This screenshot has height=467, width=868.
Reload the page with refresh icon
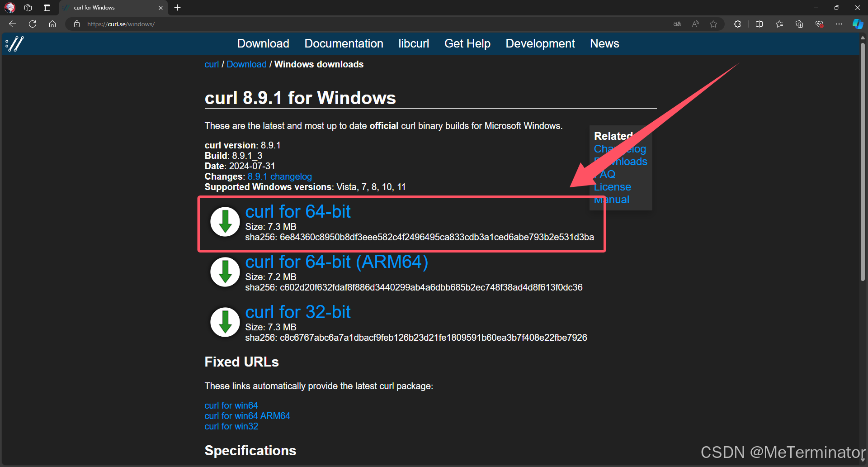[33, 24]
